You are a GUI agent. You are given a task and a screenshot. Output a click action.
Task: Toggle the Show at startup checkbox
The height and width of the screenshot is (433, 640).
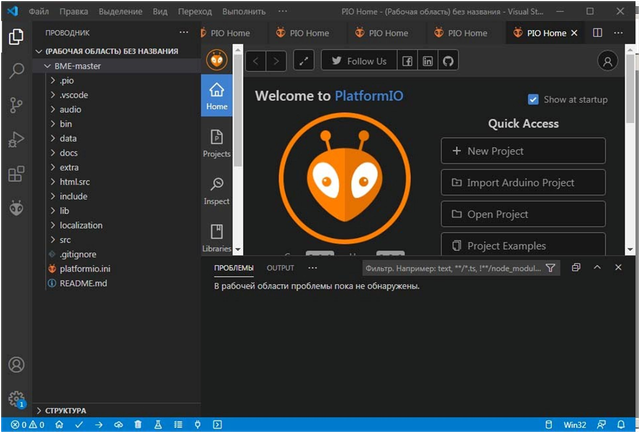click(533, 100)
